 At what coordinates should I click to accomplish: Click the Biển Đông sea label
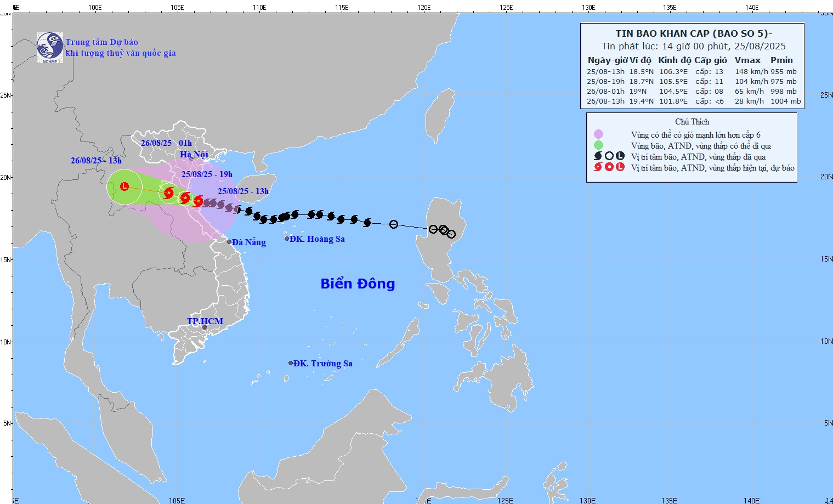(x=358, y=284)
